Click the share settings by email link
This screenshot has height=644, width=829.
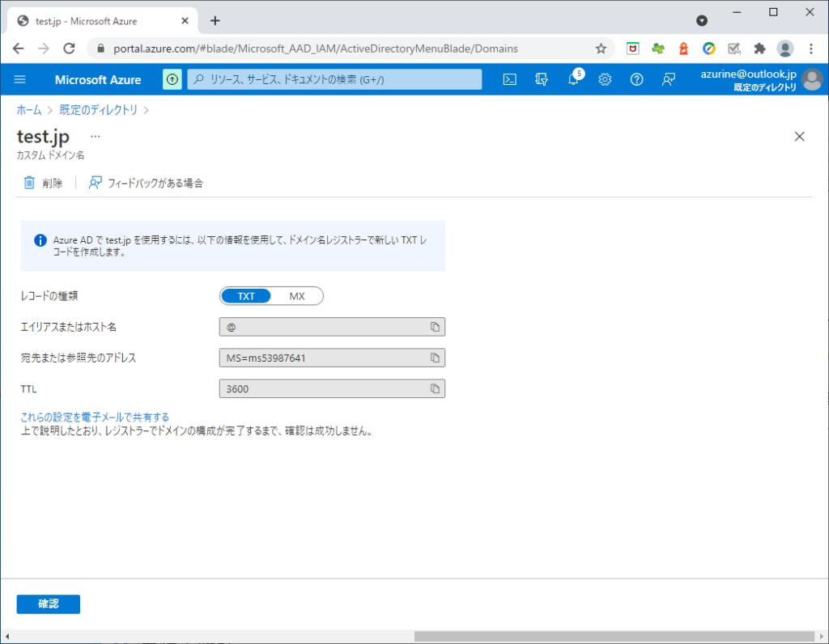click(95, 417)
